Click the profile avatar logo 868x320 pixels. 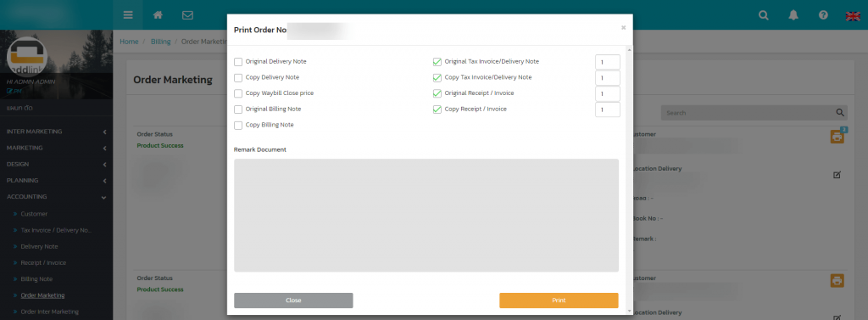(26, 57)
